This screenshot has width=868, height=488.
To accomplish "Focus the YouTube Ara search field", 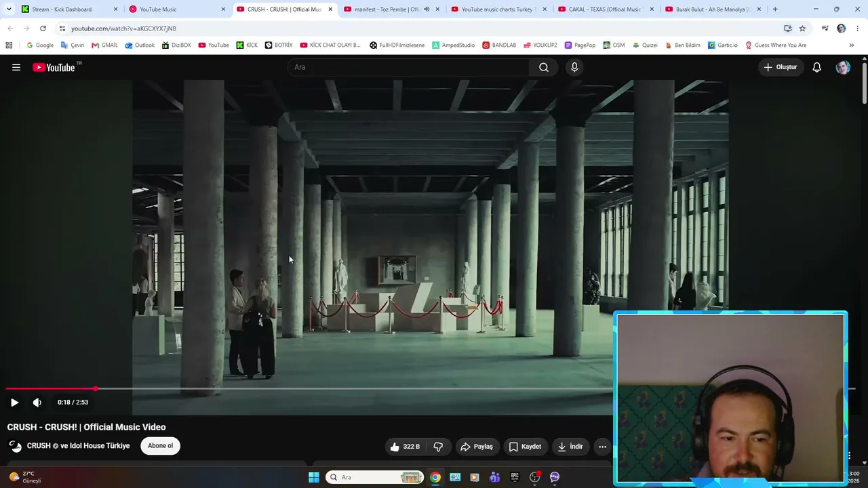I will [409, 67].
